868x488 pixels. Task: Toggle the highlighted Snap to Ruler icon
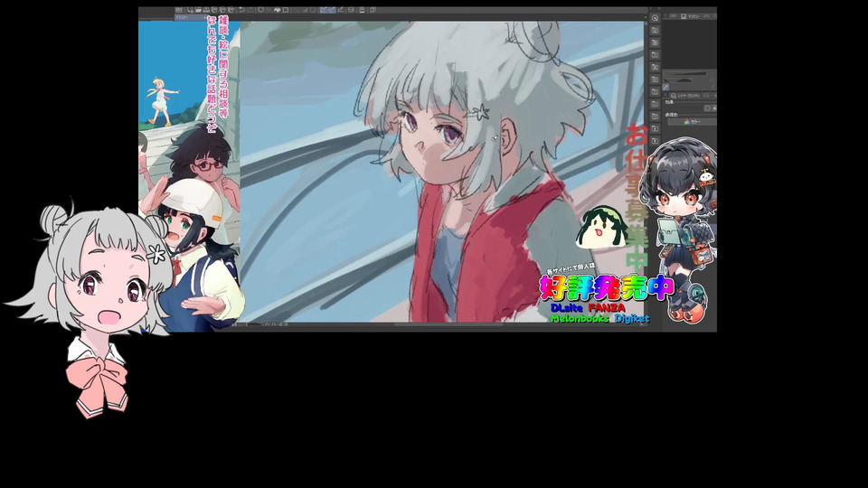[x=324, y=10]
